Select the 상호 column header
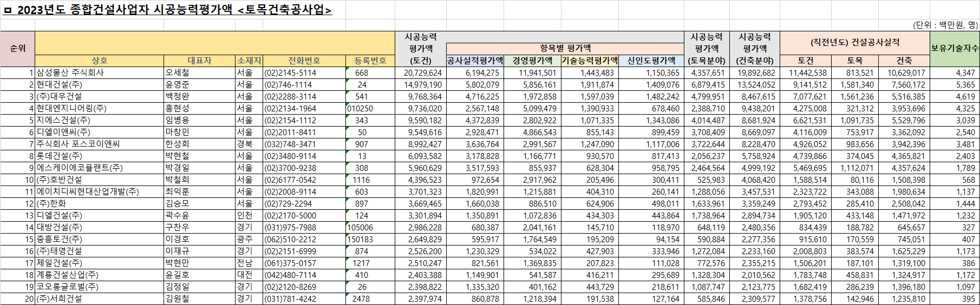The image size is (980, 305). pyautogui.click(x=100, y=61)
